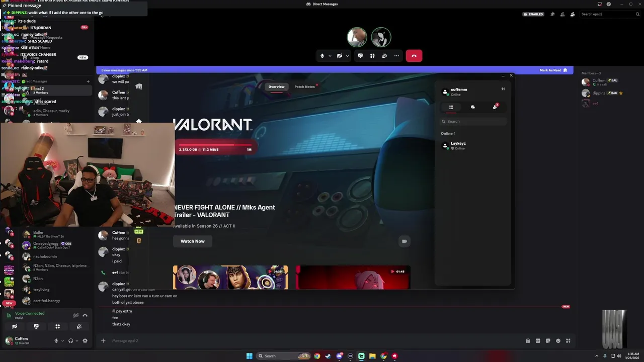
Task: Search friends in Riot social panel
Action: 473,121
